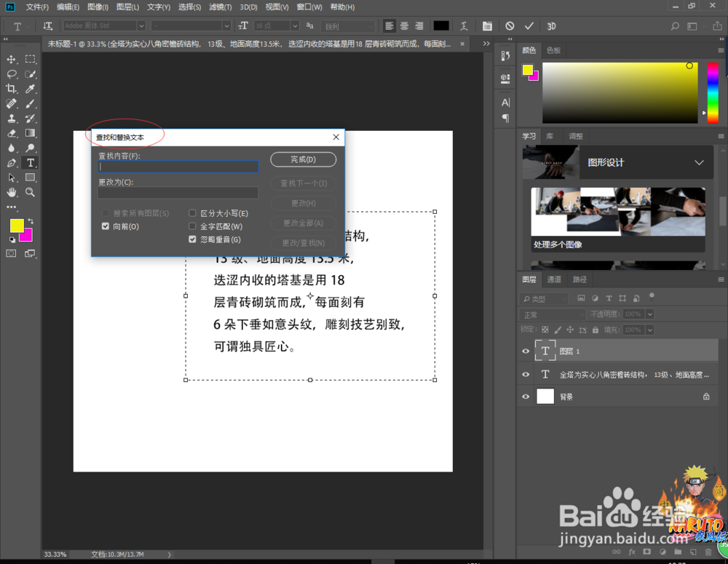
Task: Select the Healing Brush tool
Action: 11,103
